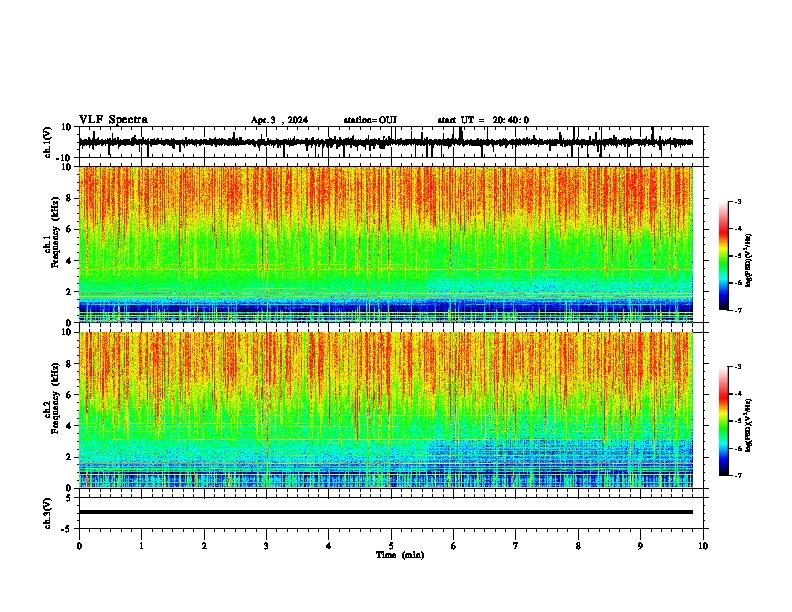Click time axis tick label "7"

(x=516, y=546)
